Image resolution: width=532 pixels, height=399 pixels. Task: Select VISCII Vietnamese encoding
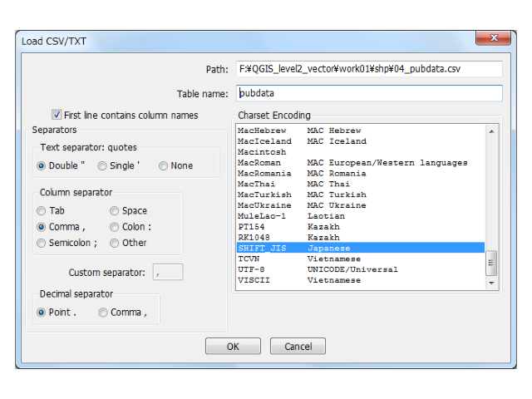[x=361, y=280]
